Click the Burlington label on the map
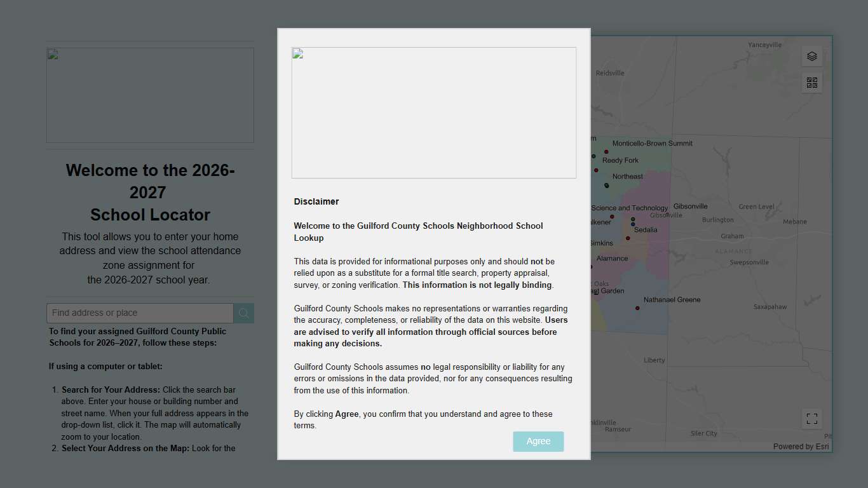The width and height of the screenshot is (868, 488). (717, 220)
